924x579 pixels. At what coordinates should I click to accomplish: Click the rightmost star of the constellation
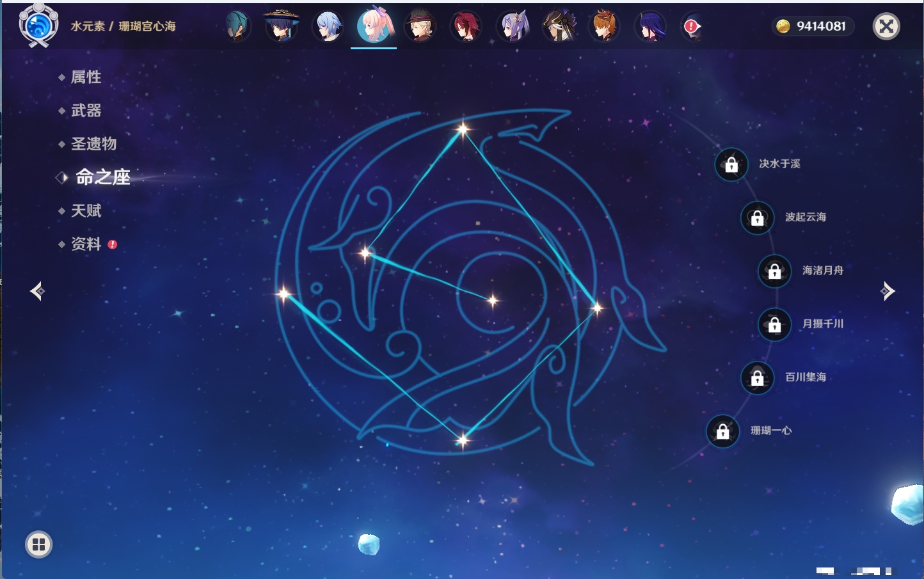pos(597,308)
